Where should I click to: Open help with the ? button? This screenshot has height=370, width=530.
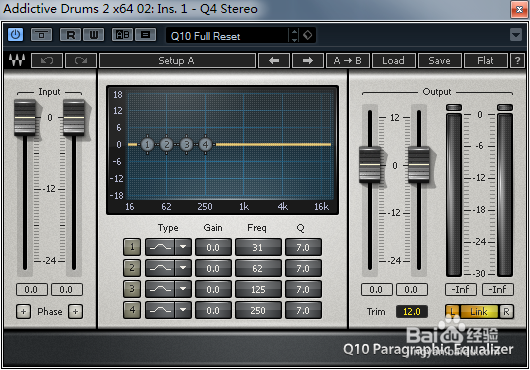[x=517, y=61]
